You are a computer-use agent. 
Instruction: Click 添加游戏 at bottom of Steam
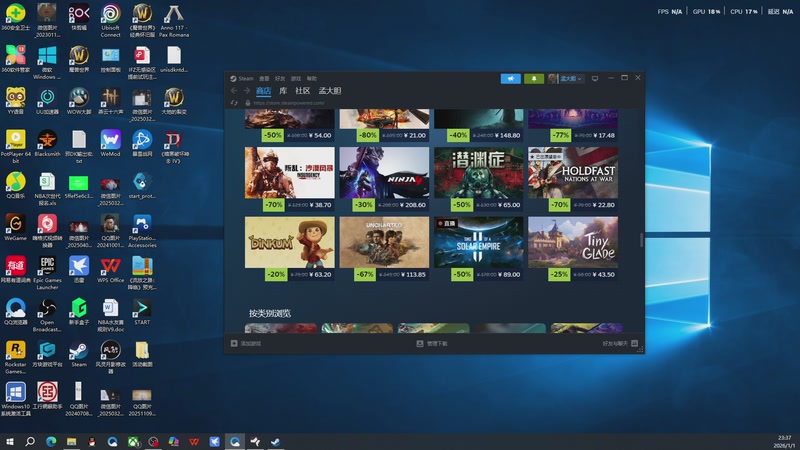[x=246, y=343]
